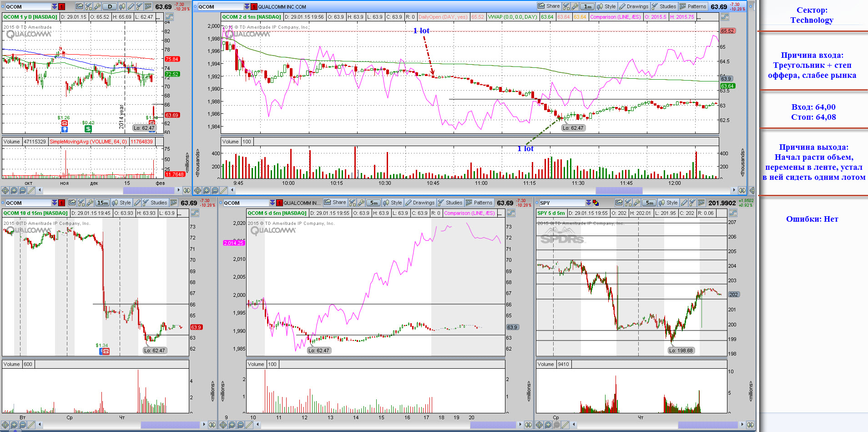This screenshot has height=432, width=868.
Task: Click Style button in SPY chart
Action: pos(668,203)
